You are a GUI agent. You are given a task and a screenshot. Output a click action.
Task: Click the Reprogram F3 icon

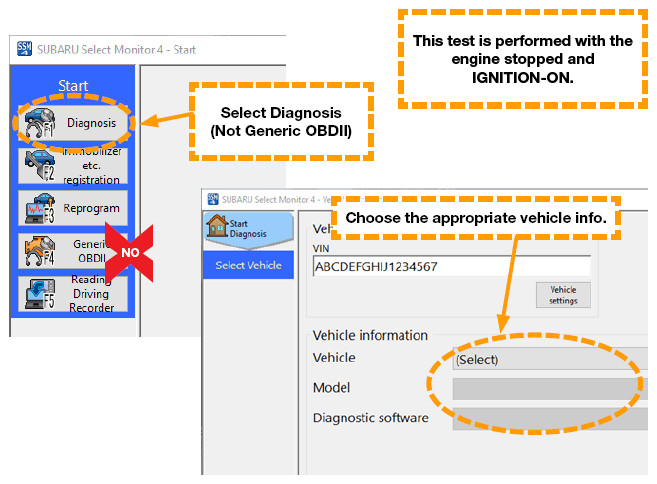point(36,209)
